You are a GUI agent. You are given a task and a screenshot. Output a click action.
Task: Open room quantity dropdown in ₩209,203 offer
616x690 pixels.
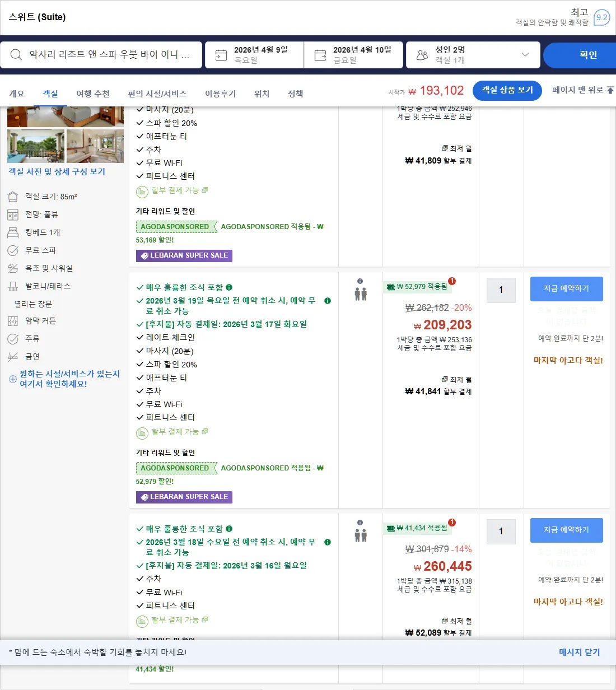(x=501, y=290)
